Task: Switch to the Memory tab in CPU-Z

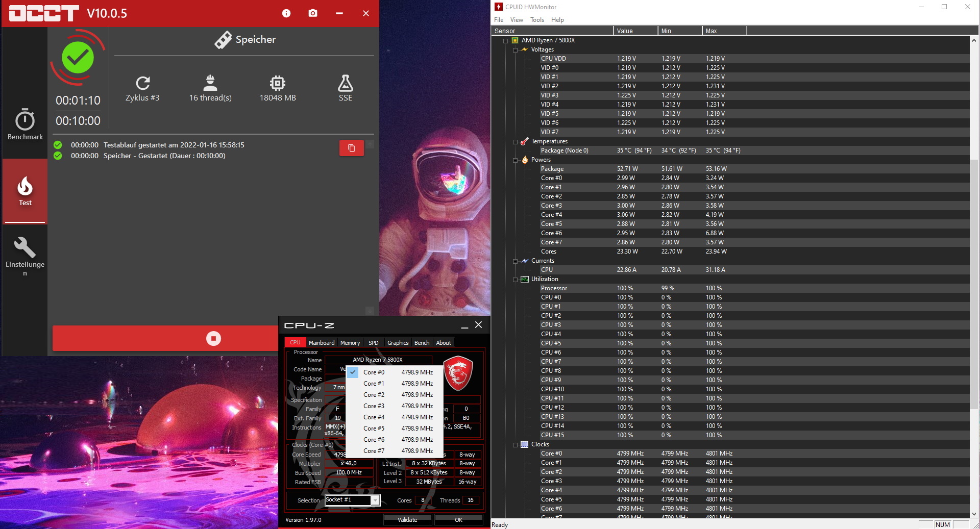Action: 350,343
